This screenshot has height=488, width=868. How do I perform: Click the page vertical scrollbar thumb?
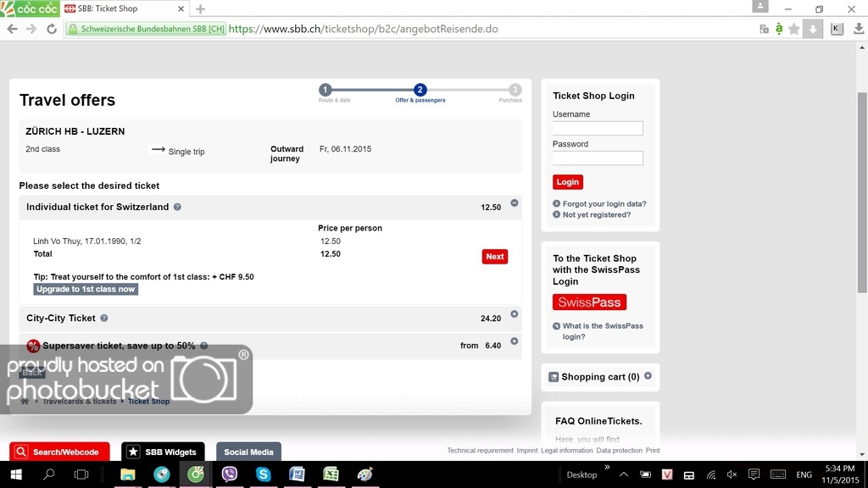tap(862, 192)
